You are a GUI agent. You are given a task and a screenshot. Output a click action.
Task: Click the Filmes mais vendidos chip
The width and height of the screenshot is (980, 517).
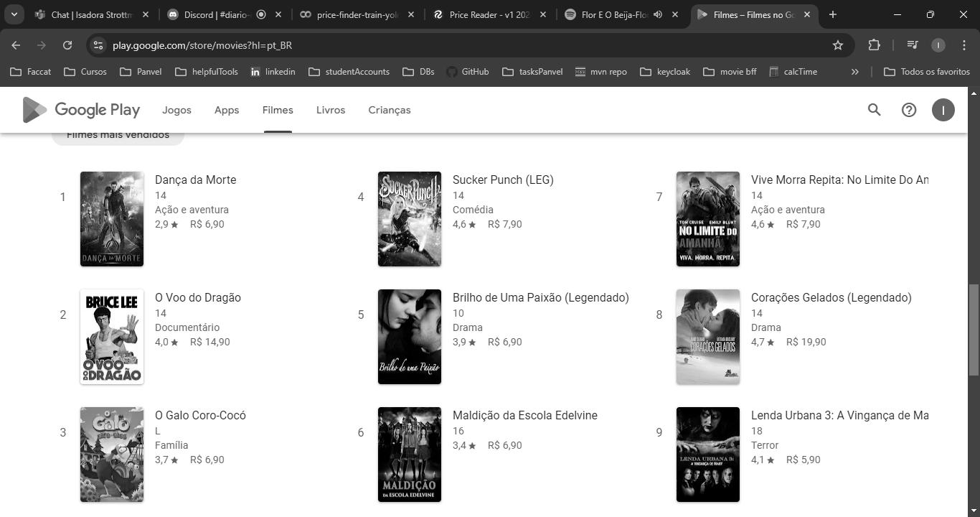(118, 136)
